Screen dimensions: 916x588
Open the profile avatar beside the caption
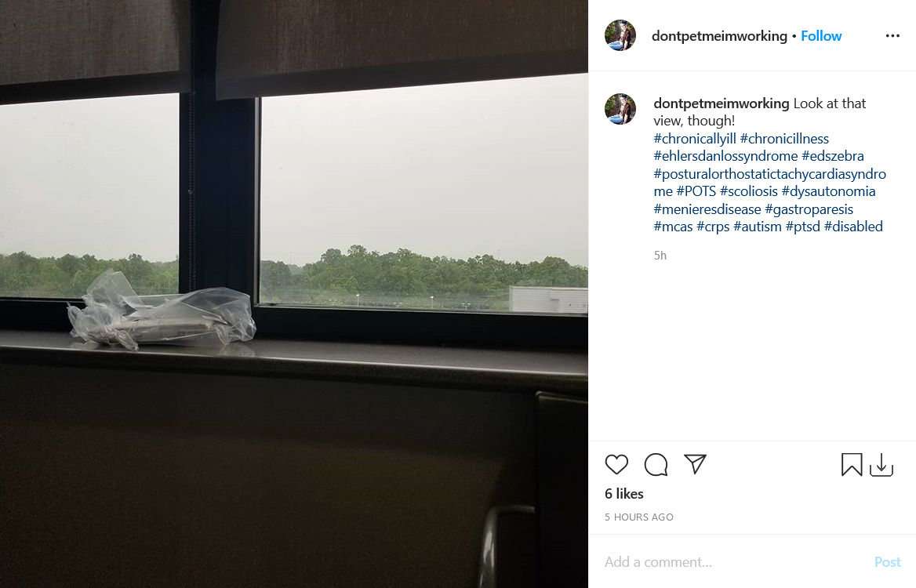pos(620,109)
